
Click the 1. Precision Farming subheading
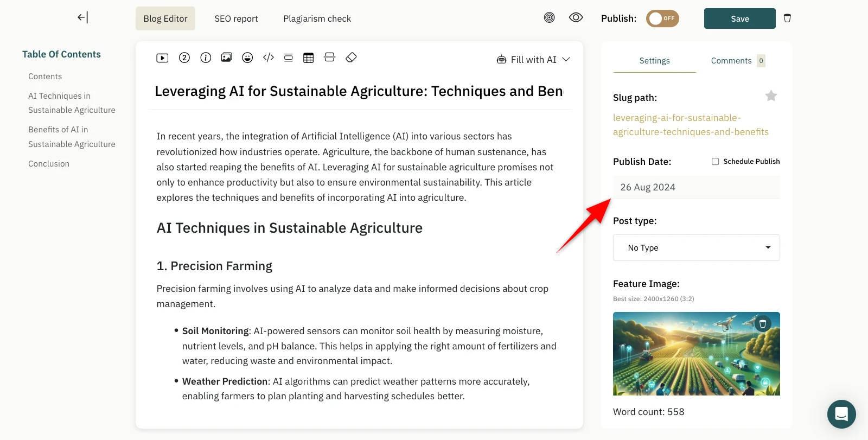(x=214, y=266)
